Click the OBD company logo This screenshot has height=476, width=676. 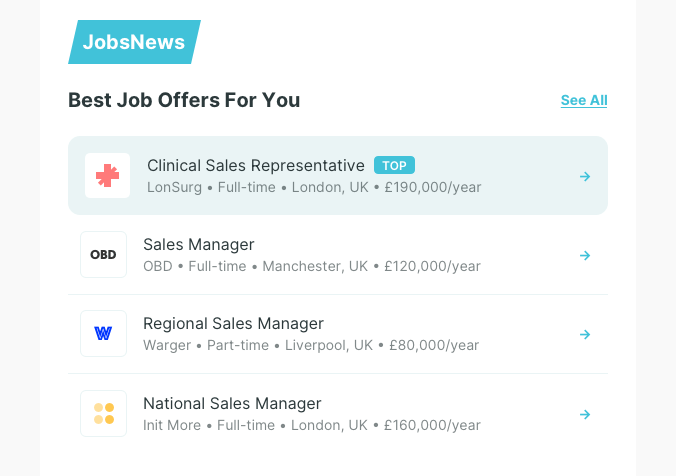(x=103, y=255)
